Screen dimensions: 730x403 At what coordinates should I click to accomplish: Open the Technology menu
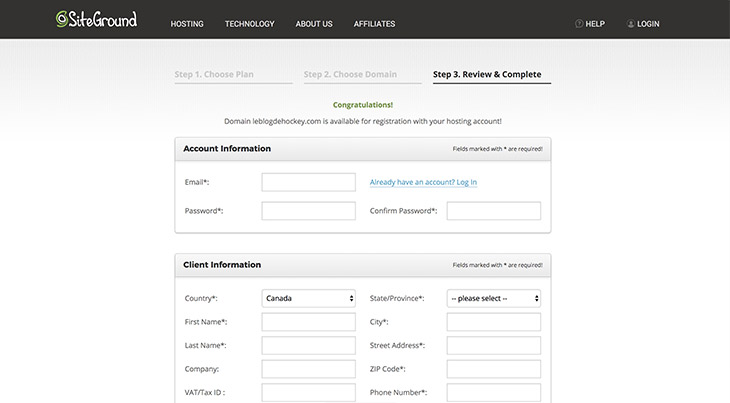coord(250,24)
